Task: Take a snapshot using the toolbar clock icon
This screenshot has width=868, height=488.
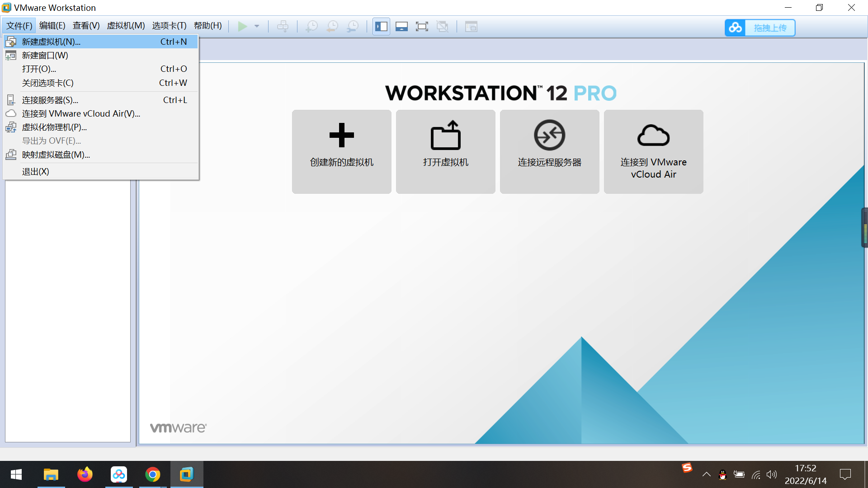Action: (311, 27)
